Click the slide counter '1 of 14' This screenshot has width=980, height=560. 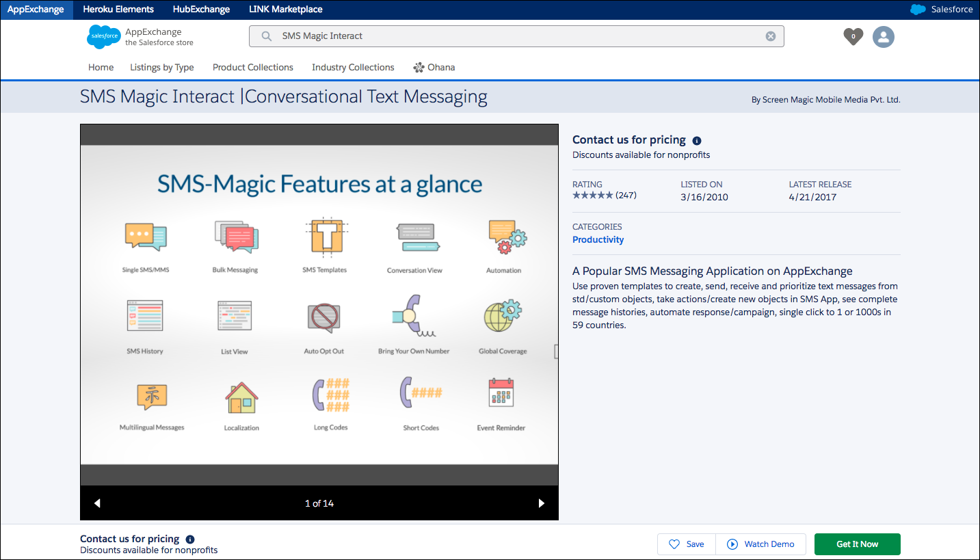point(319,503)
